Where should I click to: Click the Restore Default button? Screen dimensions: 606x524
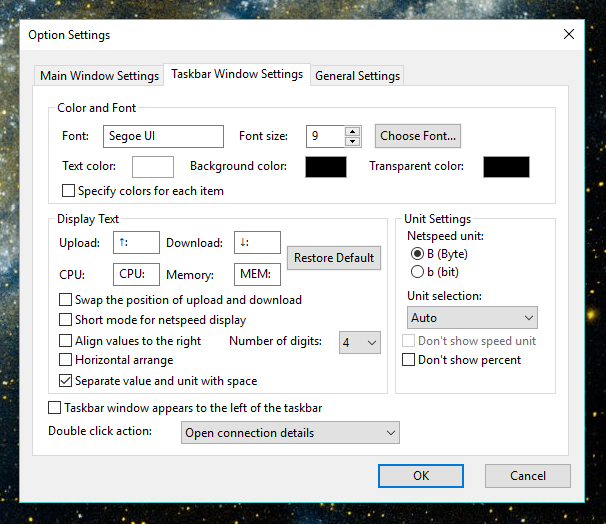(334, 258)
